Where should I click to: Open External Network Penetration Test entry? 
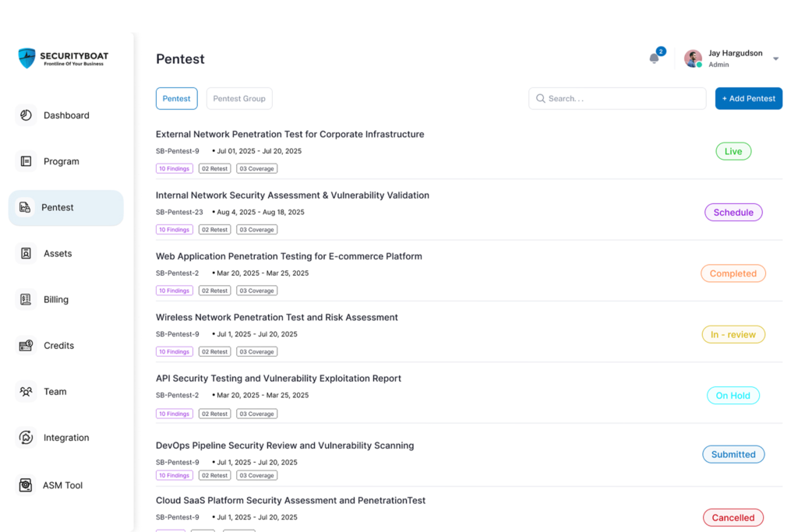(290, 134)
